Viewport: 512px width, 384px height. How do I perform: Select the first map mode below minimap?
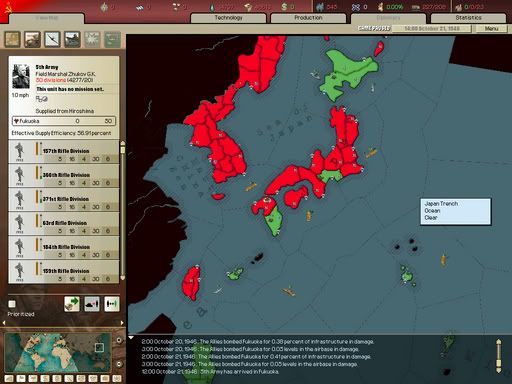tap(9, 378)
